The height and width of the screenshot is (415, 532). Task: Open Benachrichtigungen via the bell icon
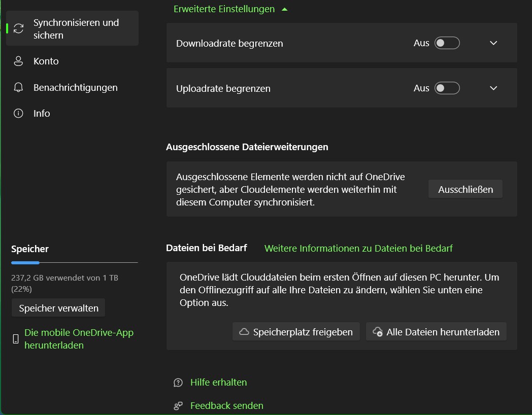[x=19, y=87]
